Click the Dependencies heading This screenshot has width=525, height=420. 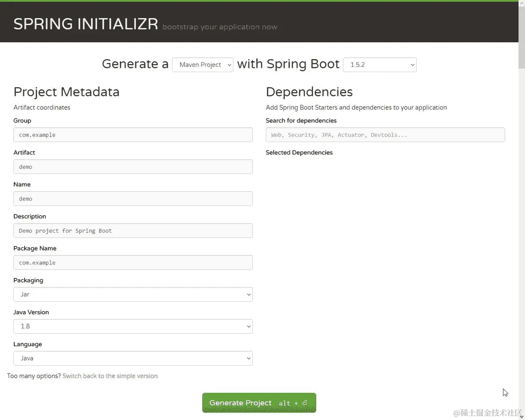point(309,92)
